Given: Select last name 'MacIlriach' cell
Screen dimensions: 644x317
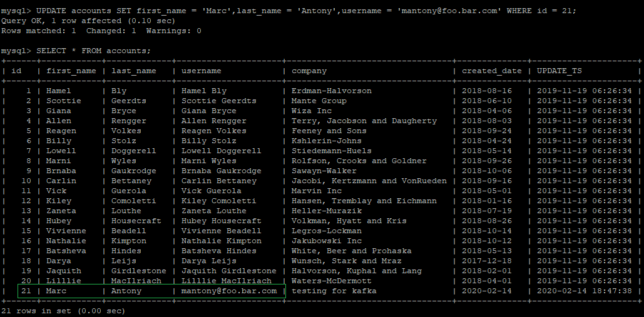Looking at the screenshot, I should click(136, 281).
